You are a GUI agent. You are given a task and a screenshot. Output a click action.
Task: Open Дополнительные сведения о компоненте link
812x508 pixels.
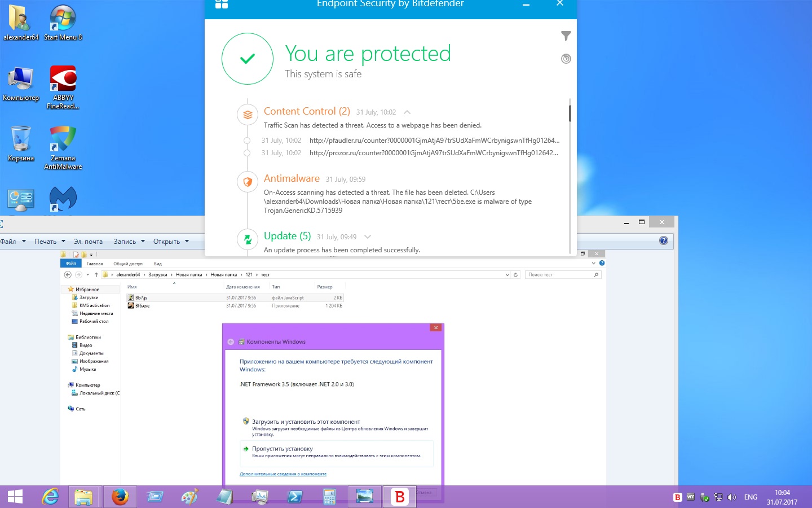pyautogui.click(x=283, y=474)
